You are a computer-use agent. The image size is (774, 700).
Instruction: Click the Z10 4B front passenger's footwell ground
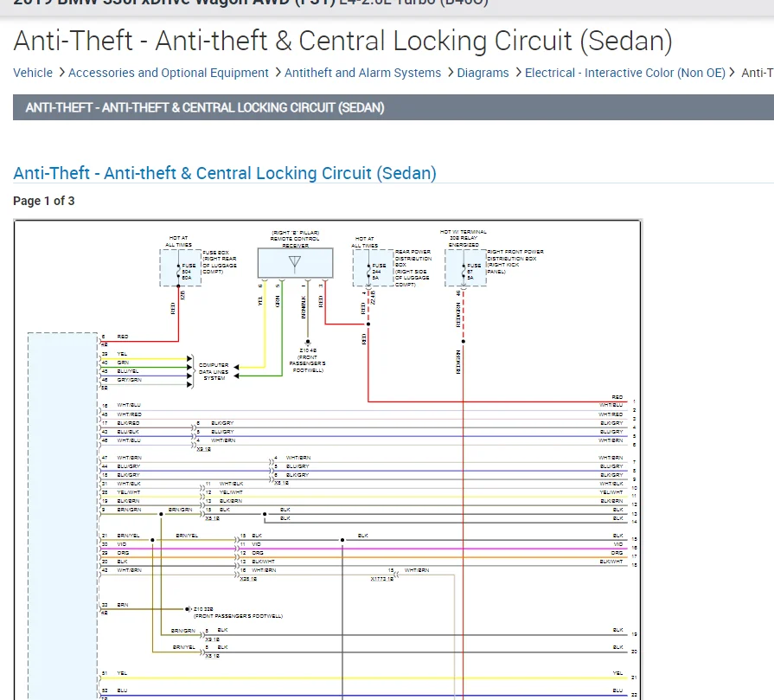click(308, 341)
